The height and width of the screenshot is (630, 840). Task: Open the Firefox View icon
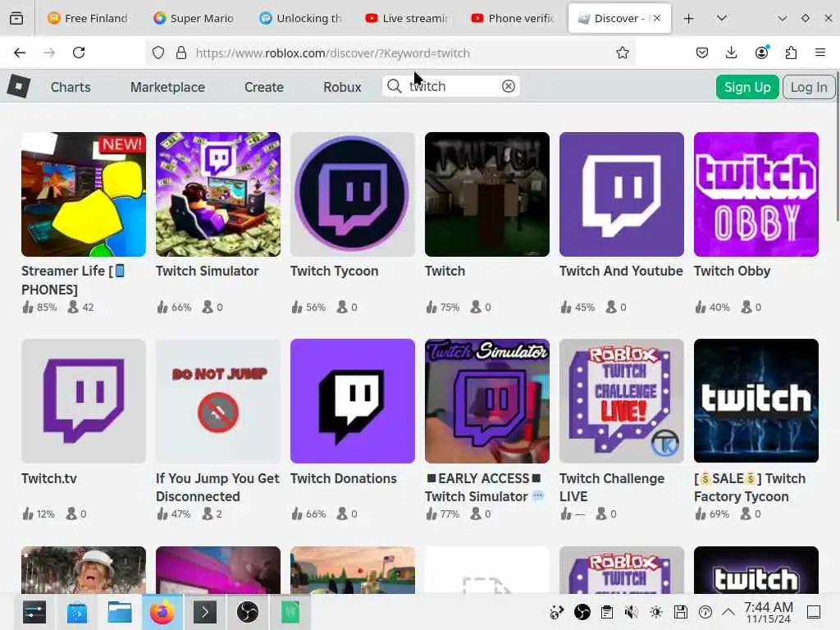pyautogui.click(x=16, y=19)
